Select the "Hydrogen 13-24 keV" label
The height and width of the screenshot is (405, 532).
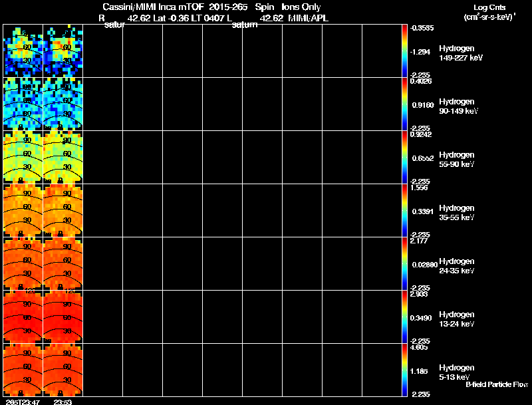click(457, 319)
